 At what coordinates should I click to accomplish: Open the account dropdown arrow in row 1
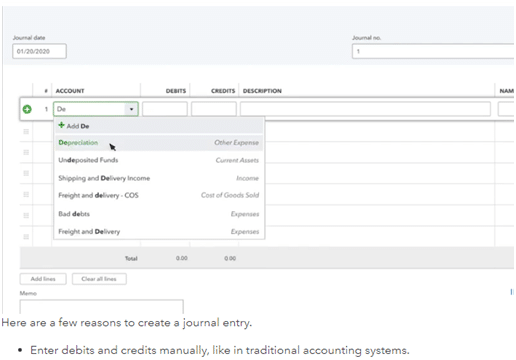(131, 109)
